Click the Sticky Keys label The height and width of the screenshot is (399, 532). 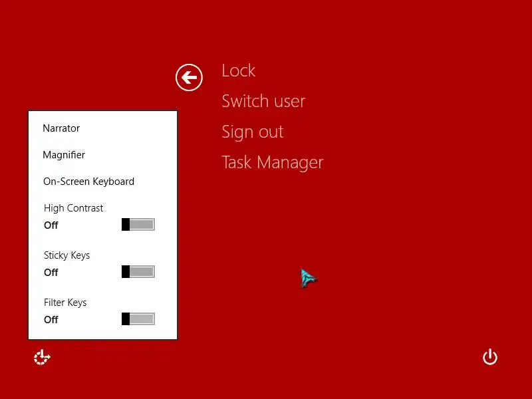67,255
